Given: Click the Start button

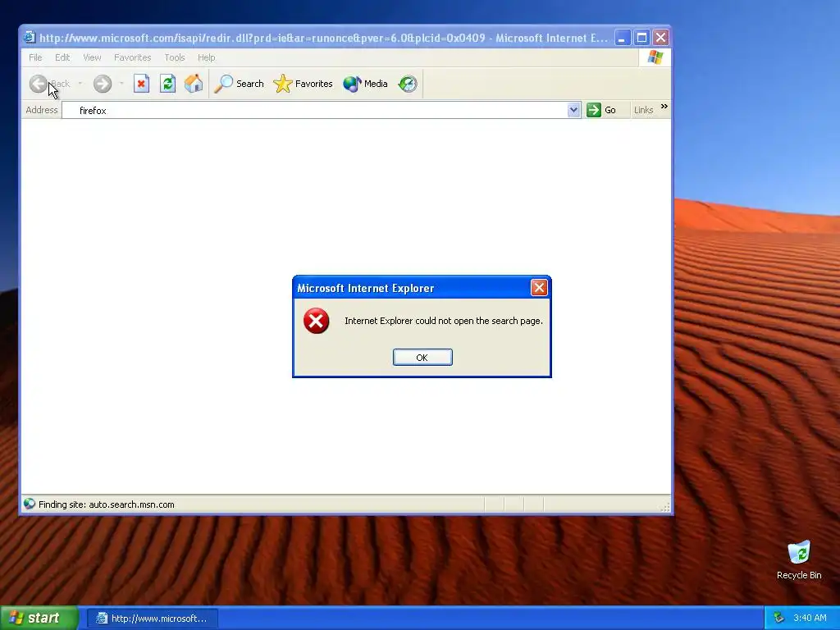Looking at the screenshot, I should (x=39, y=619).
